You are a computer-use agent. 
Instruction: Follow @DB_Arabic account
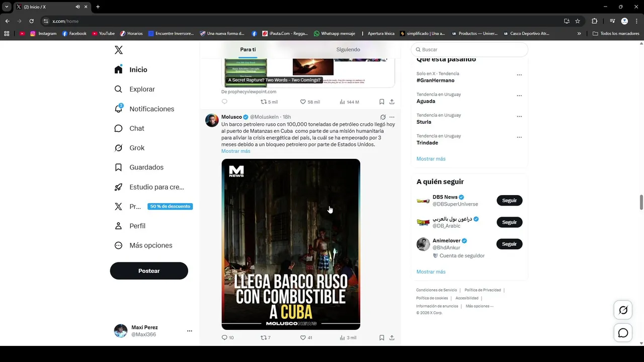pos(509,222)
